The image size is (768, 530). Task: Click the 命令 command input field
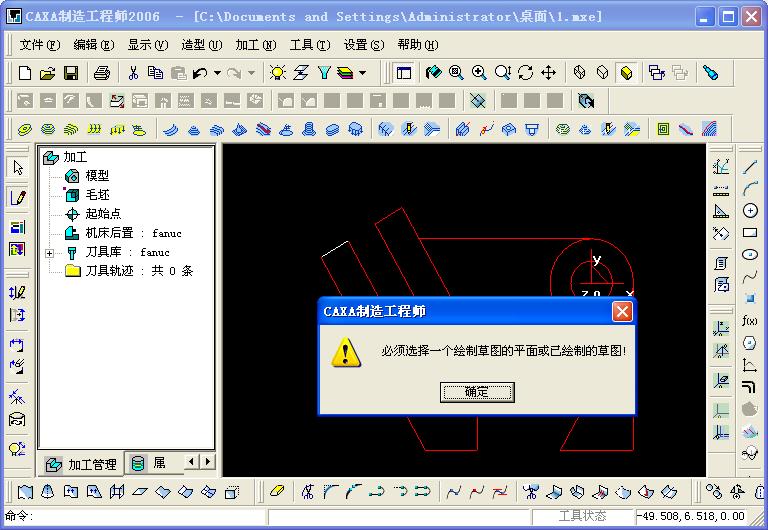[x=135, y=516]
